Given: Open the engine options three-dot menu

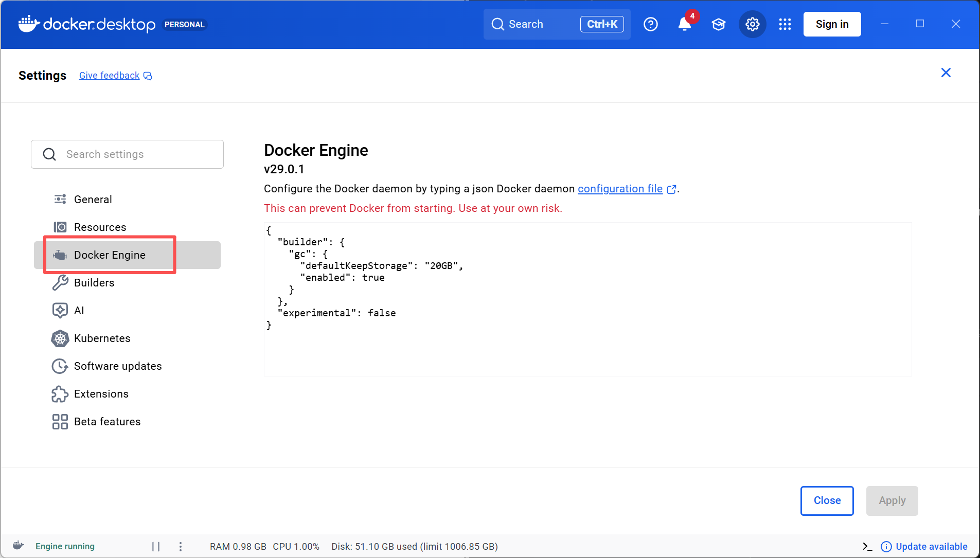Looking at the screenshot, I should click(x=181, y=546).
